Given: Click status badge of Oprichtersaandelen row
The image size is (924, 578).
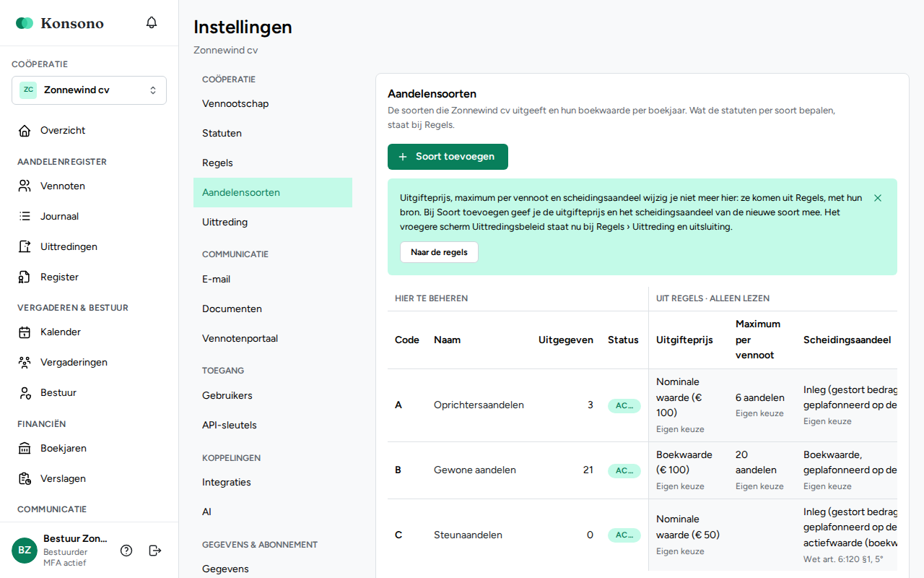Looking at the screenshot, I should [x=624, y=406].
